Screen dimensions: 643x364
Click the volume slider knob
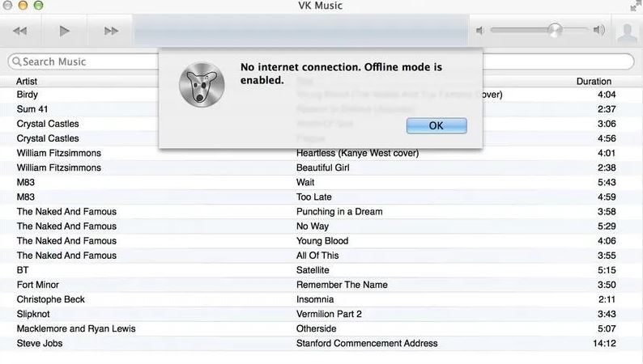click(x=555, y=30)
